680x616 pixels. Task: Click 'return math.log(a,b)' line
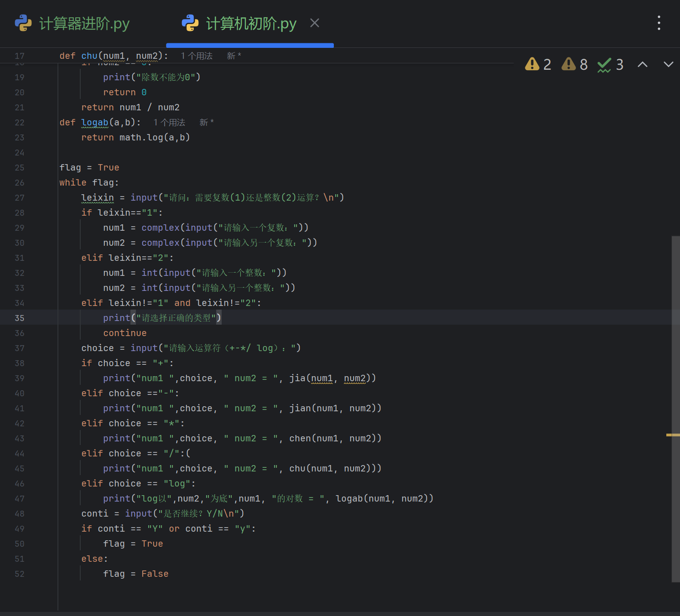pos(135,137)
